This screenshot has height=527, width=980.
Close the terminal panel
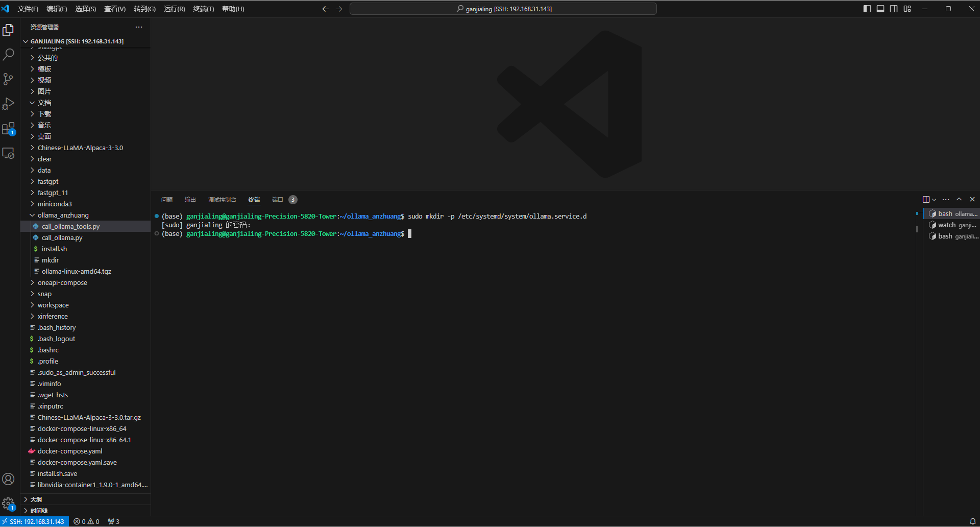972,200
